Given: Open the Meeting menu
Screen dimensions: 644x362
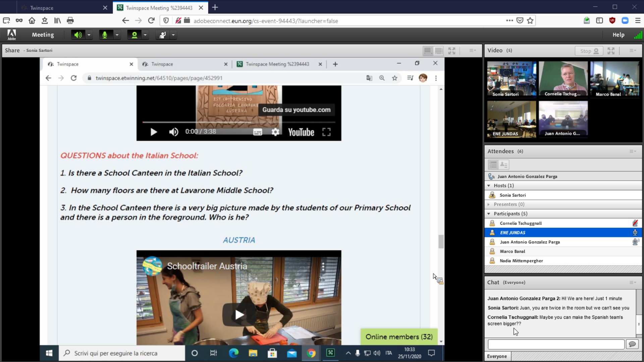Looking at the screenshot, I should click(43, 35).
